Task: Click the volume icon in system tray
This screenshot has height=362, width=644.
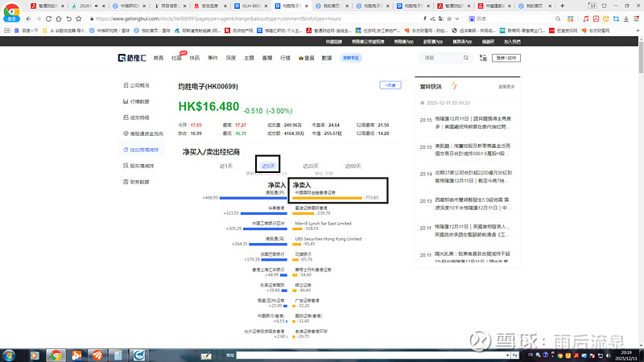Action: 609,356
